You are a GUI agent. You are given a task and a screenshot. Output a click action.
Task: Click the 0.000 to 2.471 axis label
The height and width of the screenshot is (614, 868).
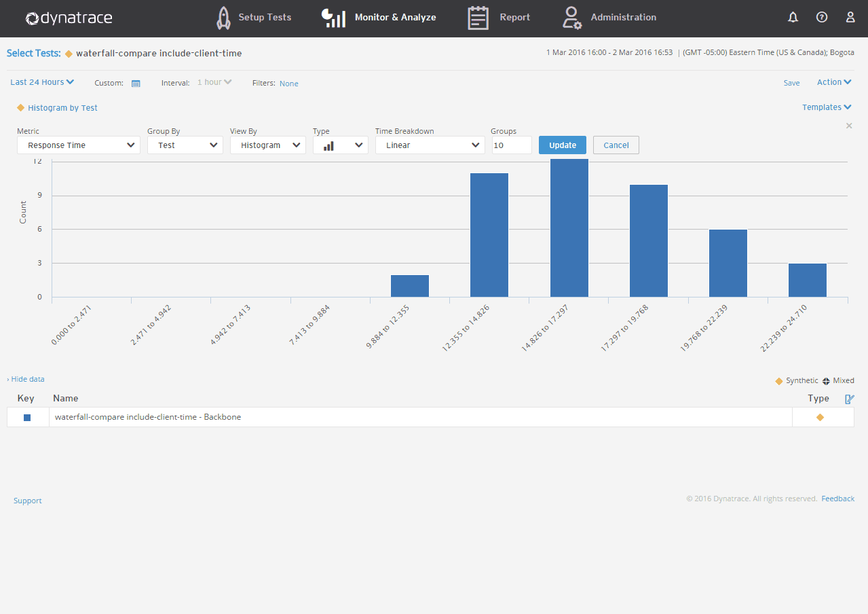[71, 326]
